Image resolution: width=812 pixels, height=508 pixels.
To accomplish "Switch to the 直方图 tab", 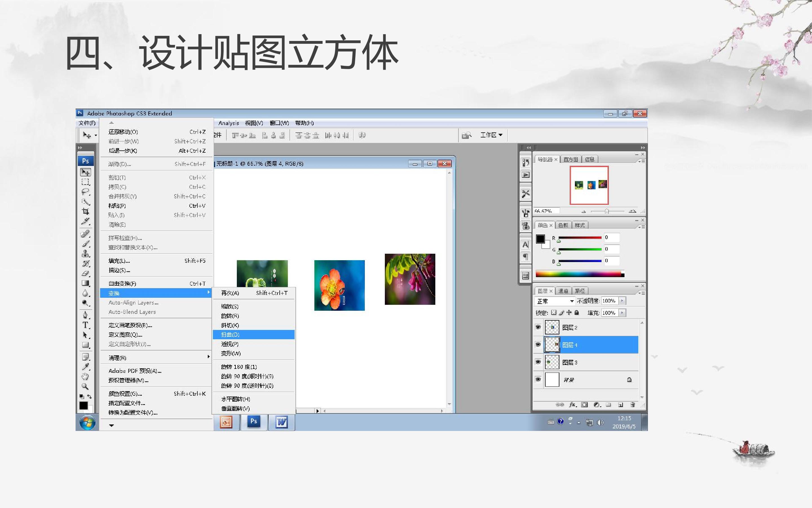I will pos(570,159).
